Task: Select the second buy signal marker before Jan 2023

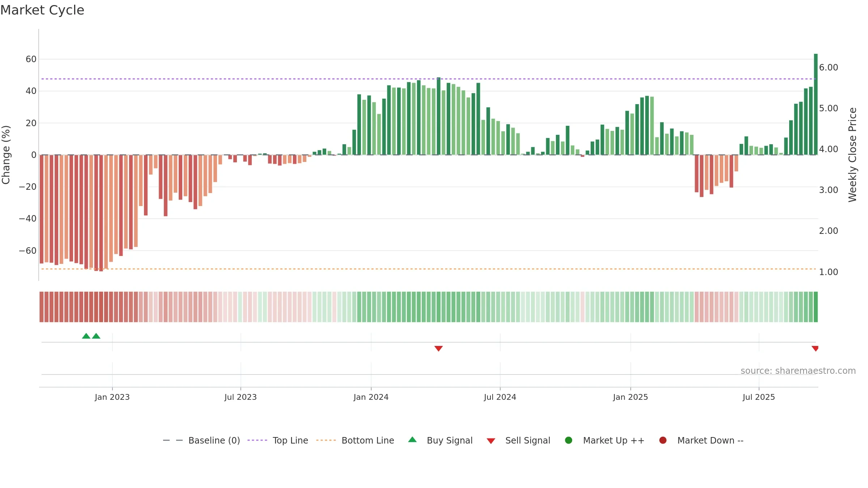Action: (96, 336)
